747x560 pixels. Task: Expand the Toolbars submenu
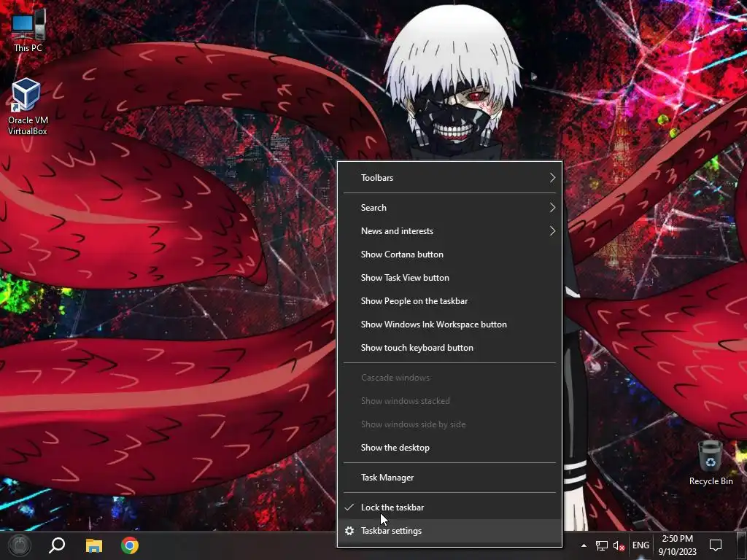[x=449, y=178]
